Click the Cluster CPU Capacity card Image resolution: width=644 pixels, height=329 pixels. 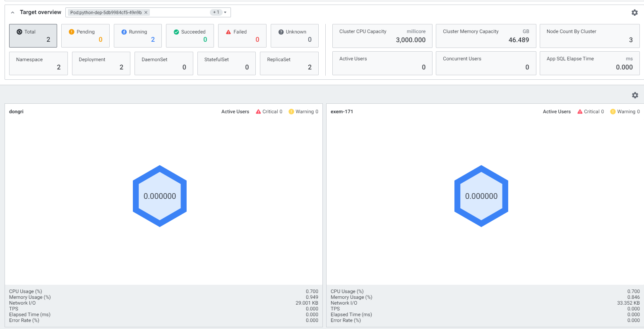point(382,36)
